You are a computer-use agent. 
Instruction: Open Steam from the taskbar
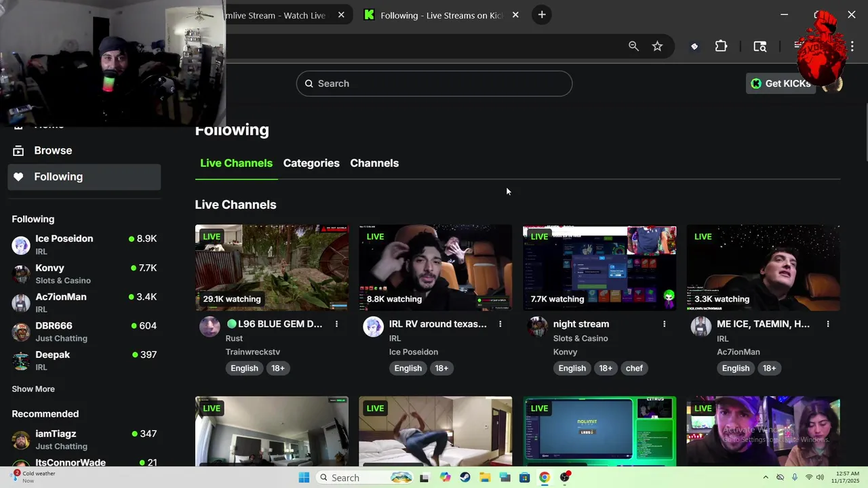(x=465, y=478)
